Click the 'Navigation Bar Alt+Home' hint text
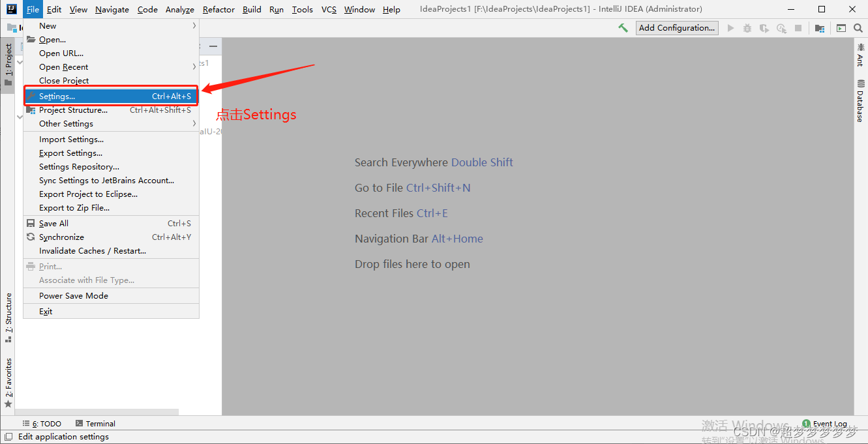Screen dimensions: 868x444 [x=419, y=239]
